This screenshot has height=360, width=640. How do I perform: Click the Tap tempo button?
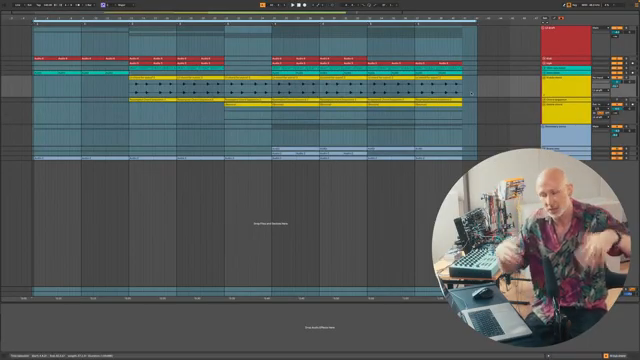(x=39, y=5)
